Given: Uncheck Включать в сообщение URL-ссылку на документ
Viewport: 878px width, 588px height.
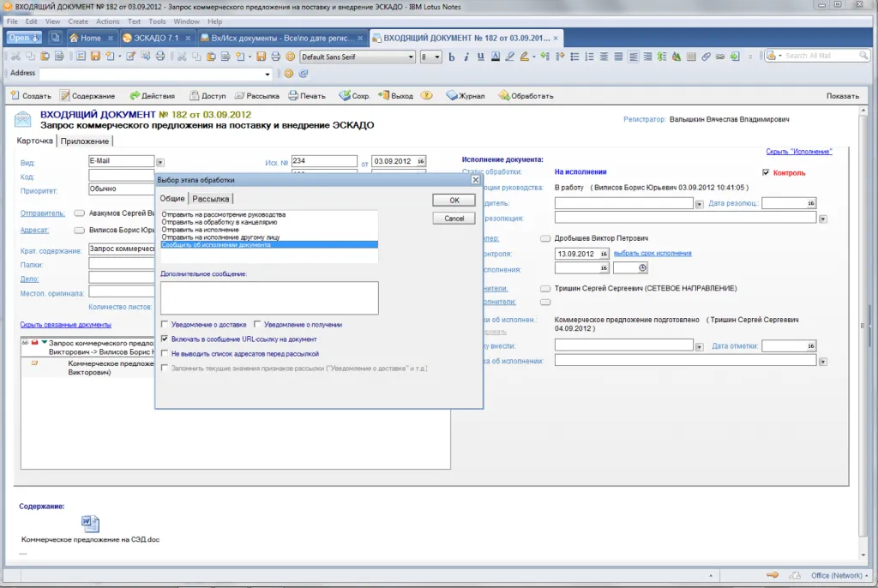Looking at the screenshot, I should point(165,339).
